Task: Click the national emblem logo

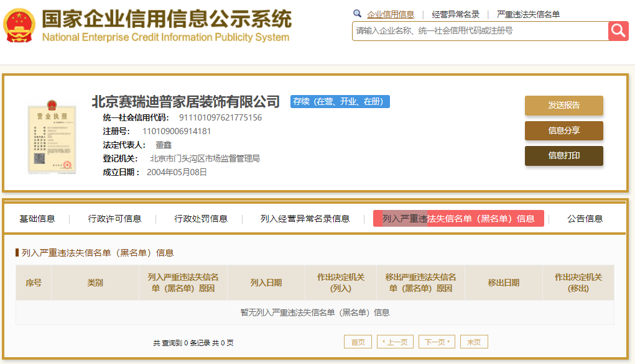Action: [19, 25]
